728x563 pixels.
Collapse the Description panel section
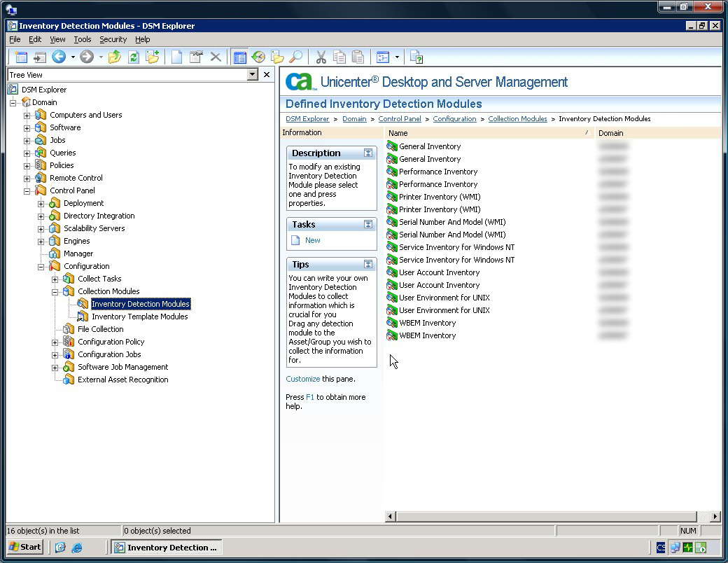coord(367,153)
